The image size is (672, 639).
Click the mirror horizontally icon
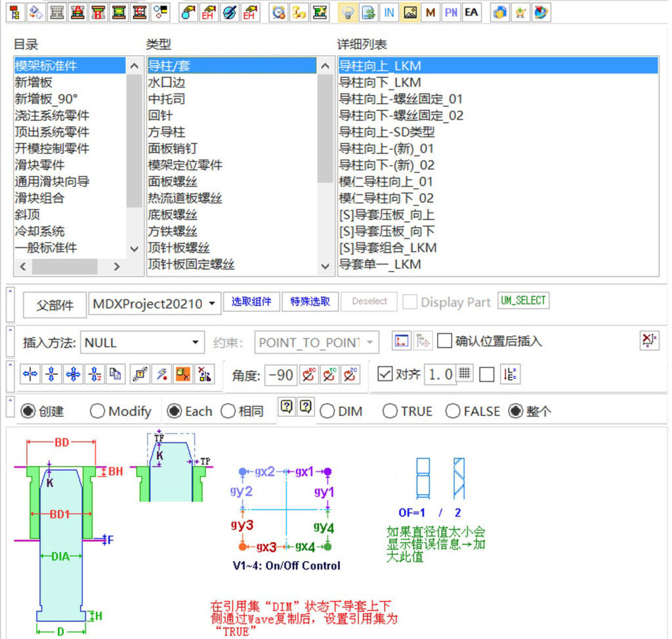pos(30,375)
